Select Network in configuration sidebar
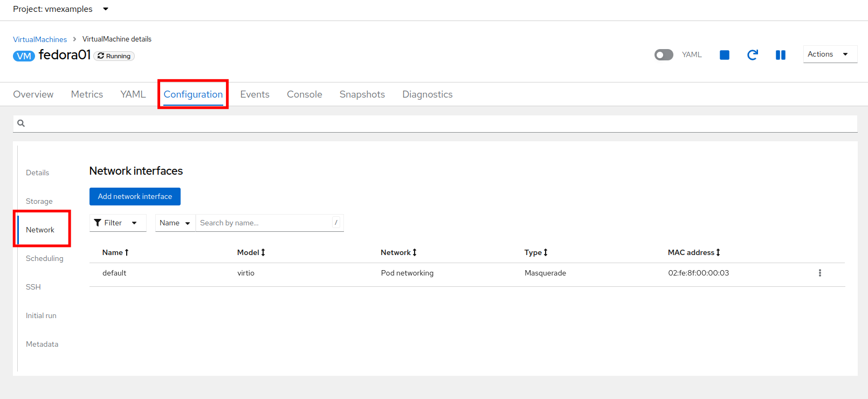 click(x=40, y=230)
